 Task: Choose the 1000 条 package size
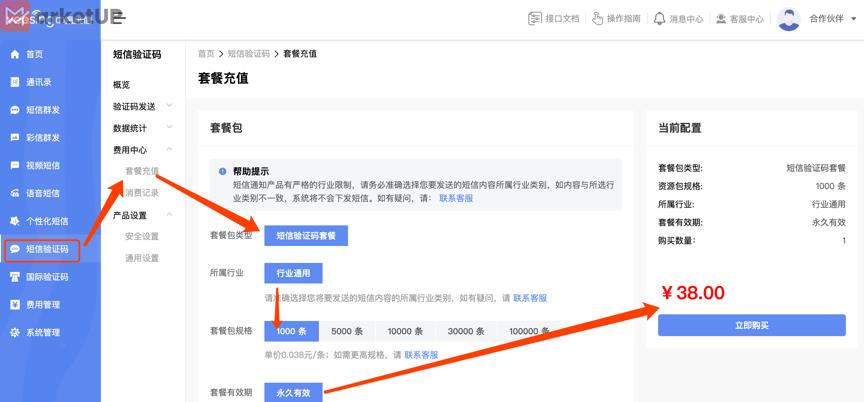291,331
